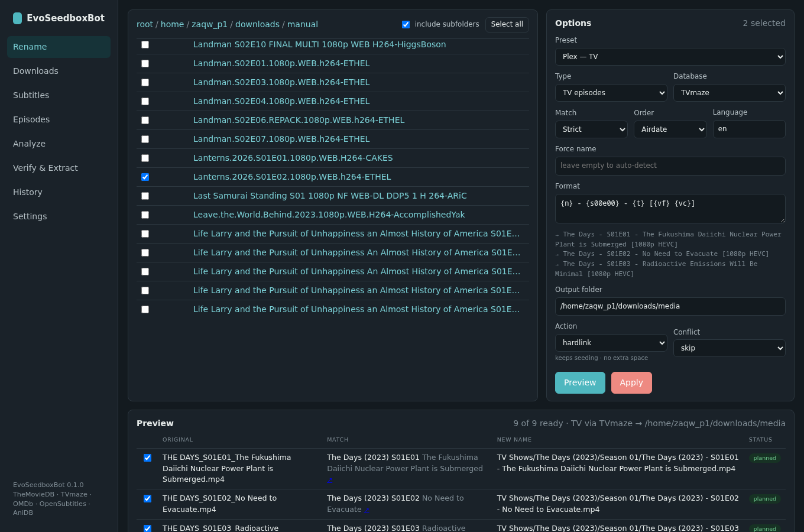Check Landman.S02E03.1080p.WEB.h264-ETHEL checkbox
The height and width of the screenshot is (532, 804).
[145, 82]
